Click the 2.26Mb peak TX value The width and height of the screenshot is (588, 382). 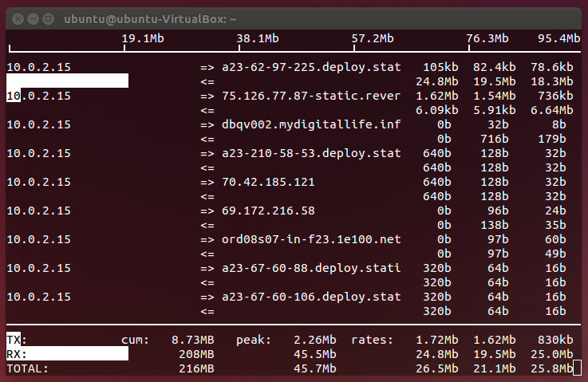pyautogui.click(x=315, y=340)
